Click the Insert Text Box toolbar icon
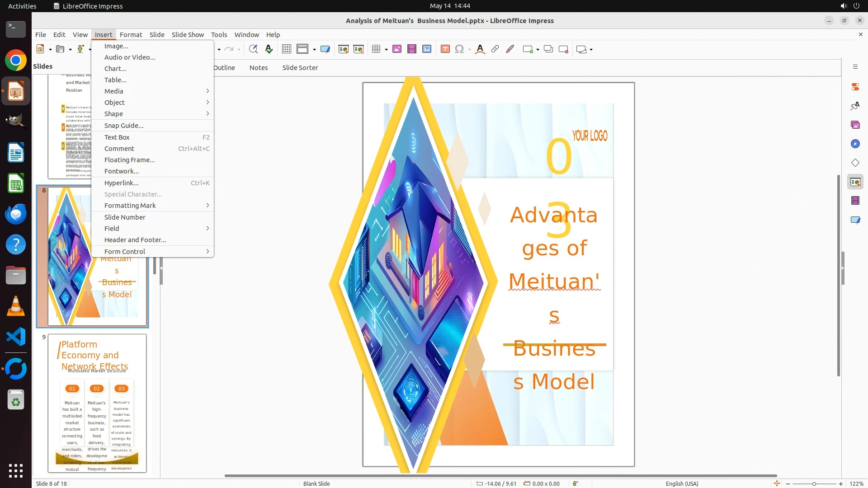 coord(445,49)
